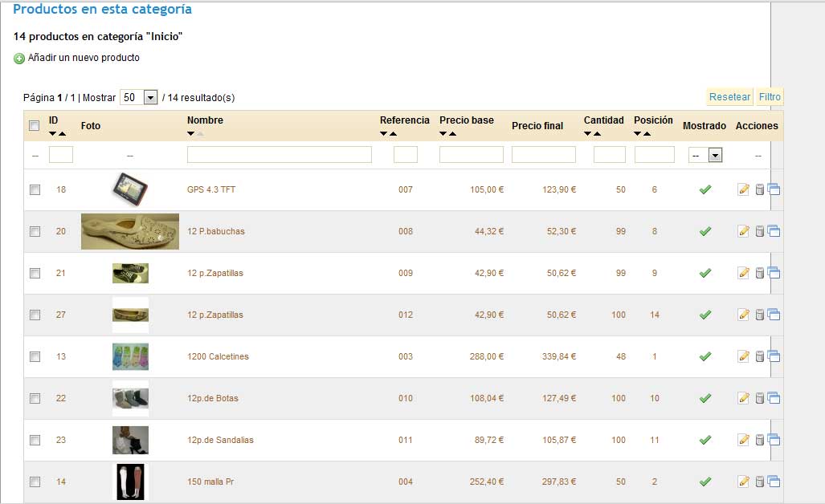Toggle shown status for 12 P.babuchas
The image size is (825, 504).
705,231
